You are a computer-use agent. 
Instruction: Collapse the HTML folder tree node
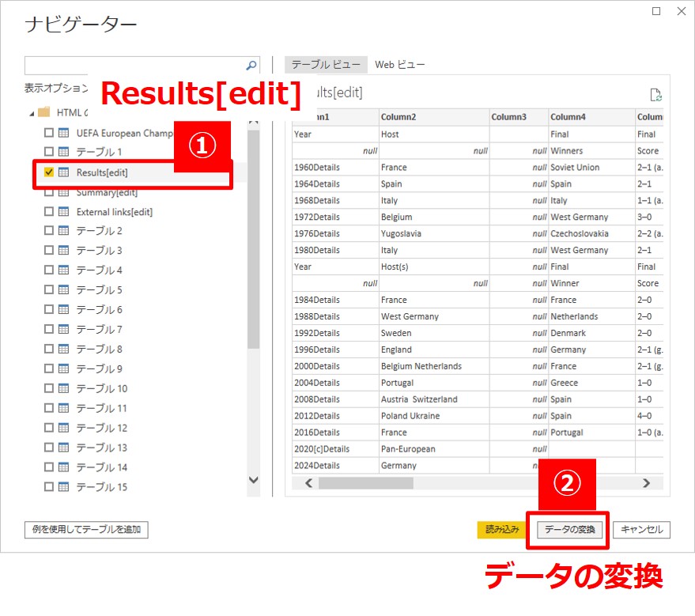point(32,113)
